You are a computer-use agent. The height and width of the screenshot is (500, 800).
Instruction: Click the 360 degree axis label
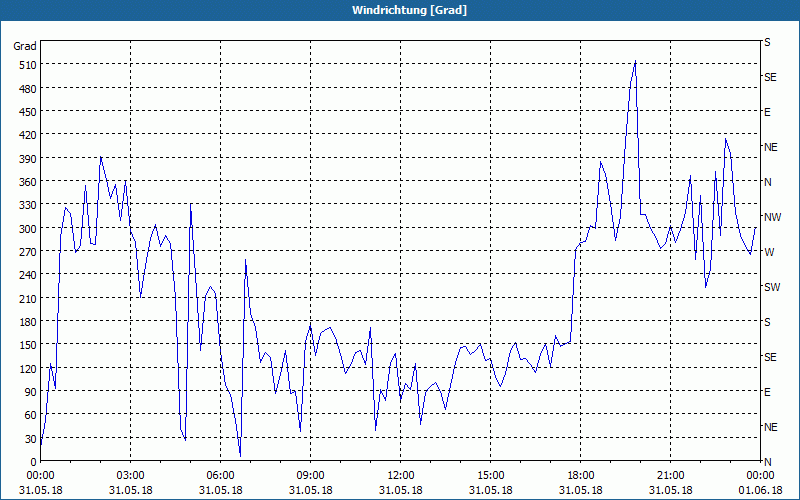[x=28, y=182]
